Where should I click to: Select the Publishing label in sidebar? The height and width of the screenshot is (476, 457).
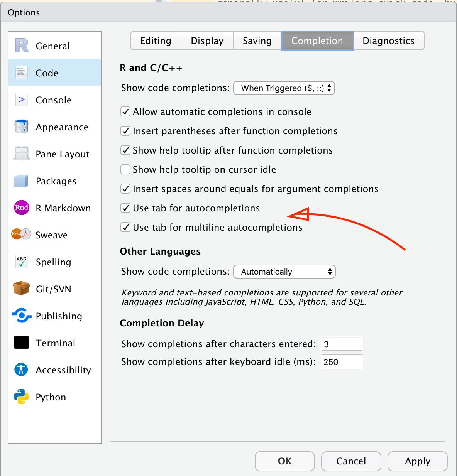click(x=59, y=316)
